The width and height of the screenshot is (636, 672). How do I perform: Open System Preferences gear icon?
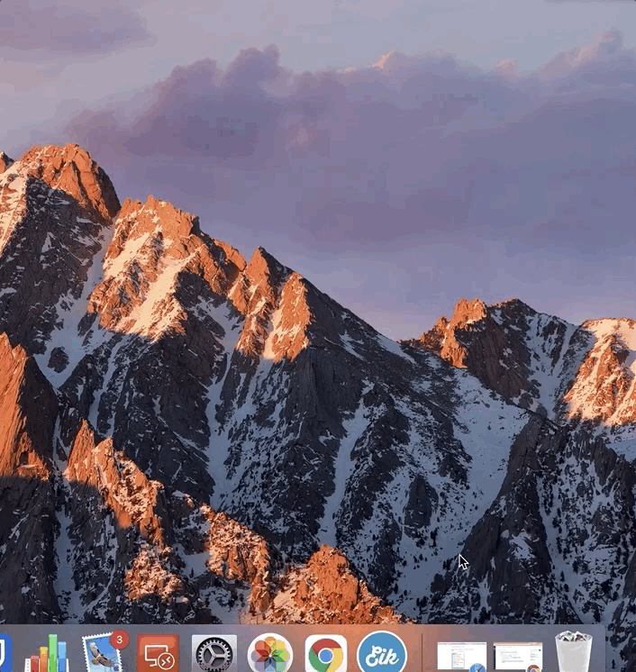(214, 655)
